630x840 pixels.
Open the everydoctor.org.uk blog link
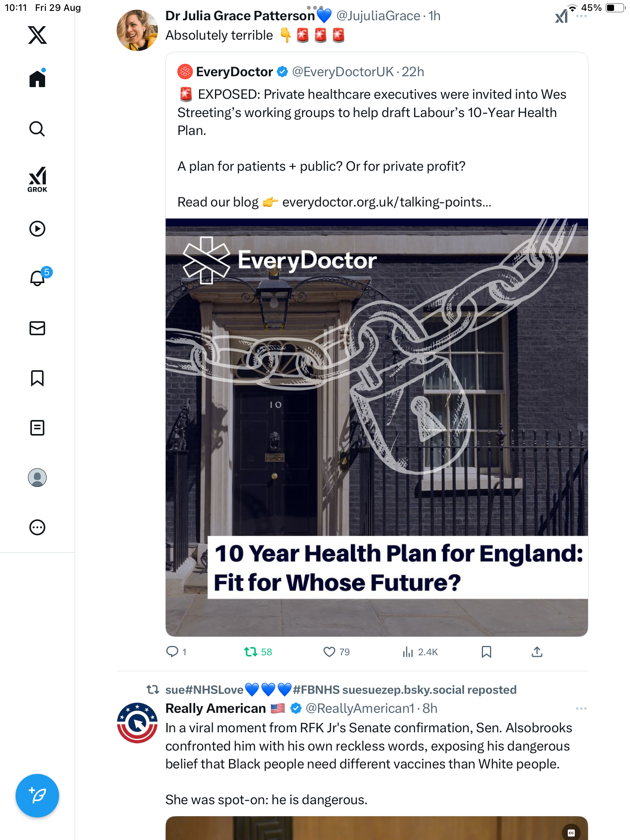pos(386,202)
